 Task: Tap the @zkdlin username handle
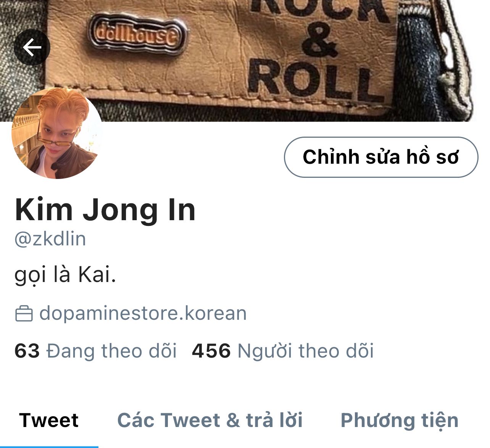point(50,239)
